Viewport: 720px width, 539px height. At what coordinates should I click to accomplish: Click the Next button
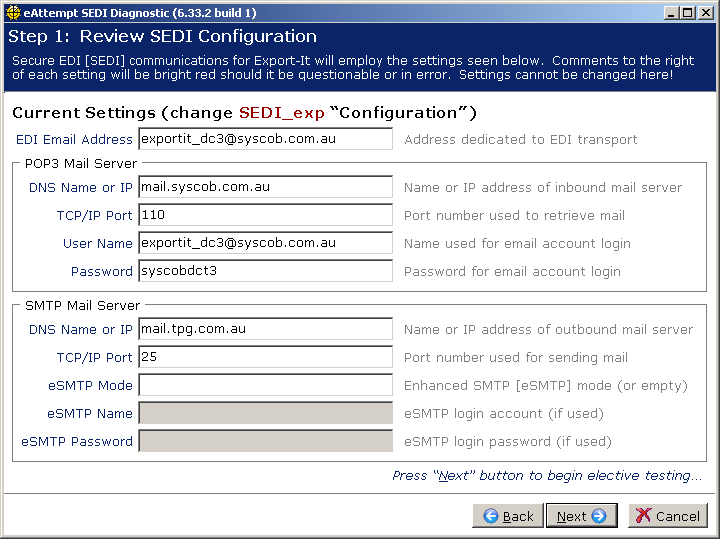click(x=581, y=516)
